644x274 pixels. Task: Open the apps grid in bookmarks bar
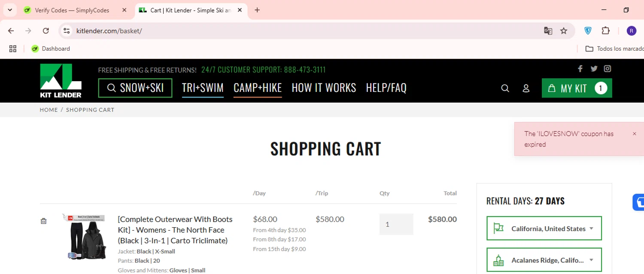click(x=13, y=49)
